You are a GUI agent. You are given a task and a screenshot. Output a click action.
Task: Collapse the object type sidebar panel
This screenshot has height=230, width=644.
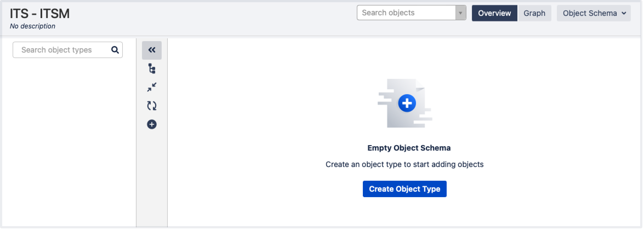click(152, 50)
